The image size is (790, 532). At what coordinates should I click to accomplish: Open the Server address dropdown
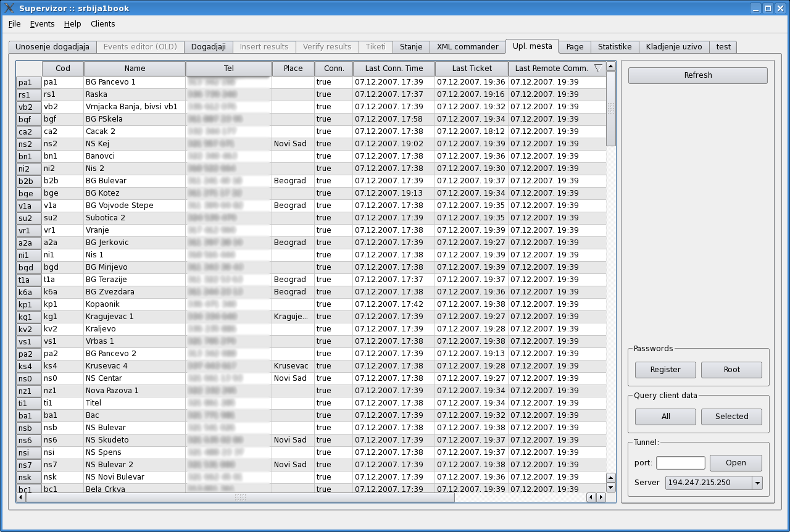tap(757, 483)
